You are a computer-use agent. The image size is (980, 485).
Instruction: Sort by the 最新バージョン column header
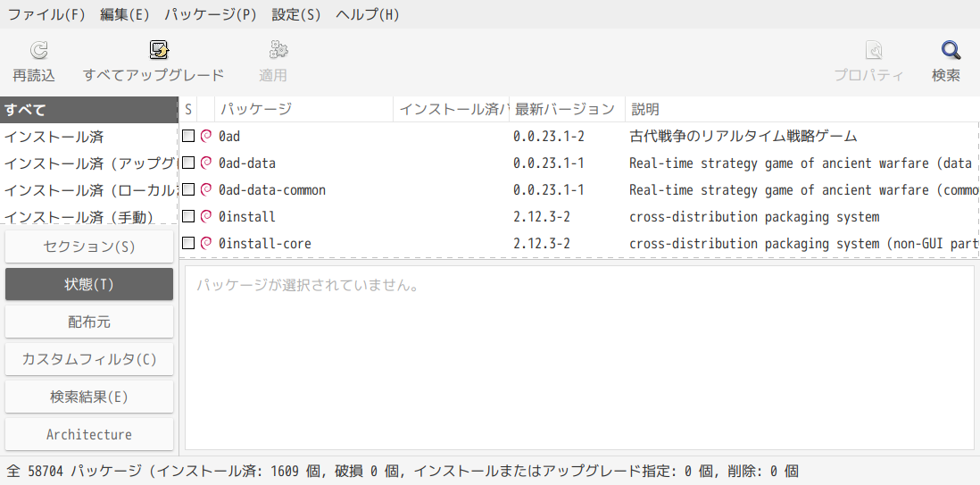coord(567,110)
